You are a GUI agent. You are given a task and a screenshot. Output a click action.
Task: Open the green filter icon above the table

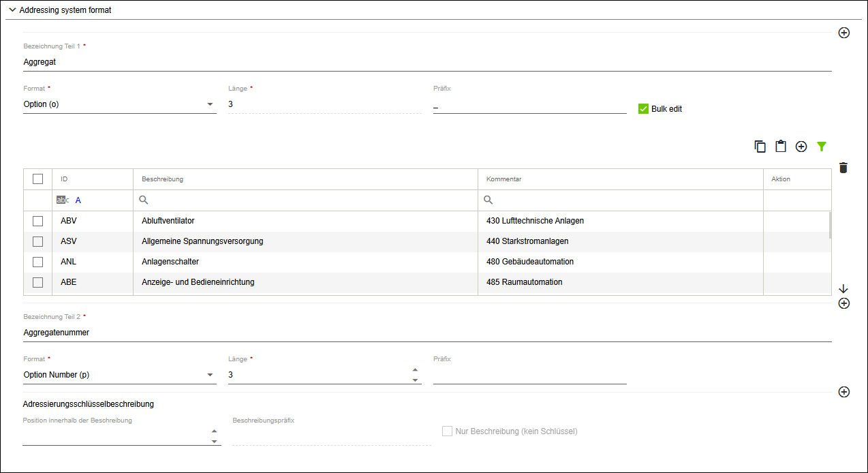(822, 146)
